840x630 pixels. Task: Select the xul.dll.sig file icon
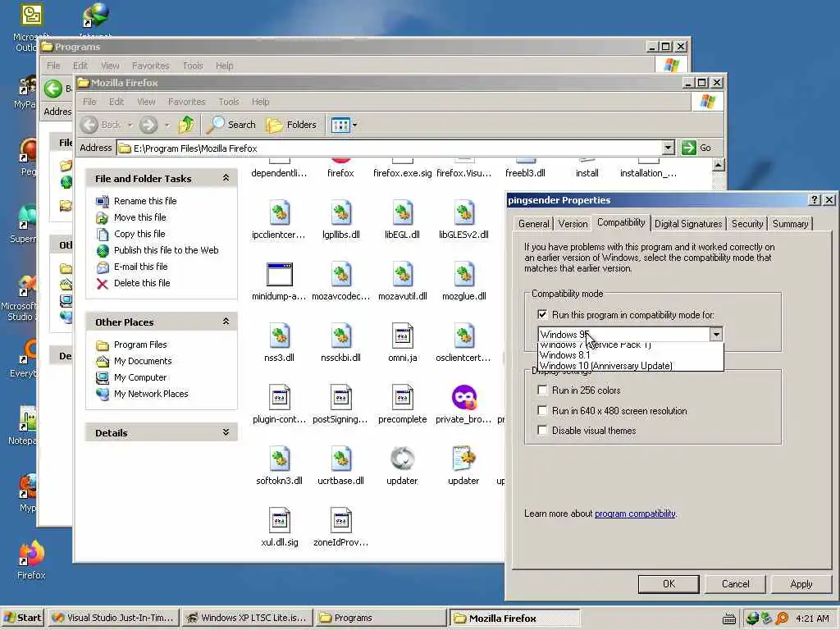click(279, 521)
